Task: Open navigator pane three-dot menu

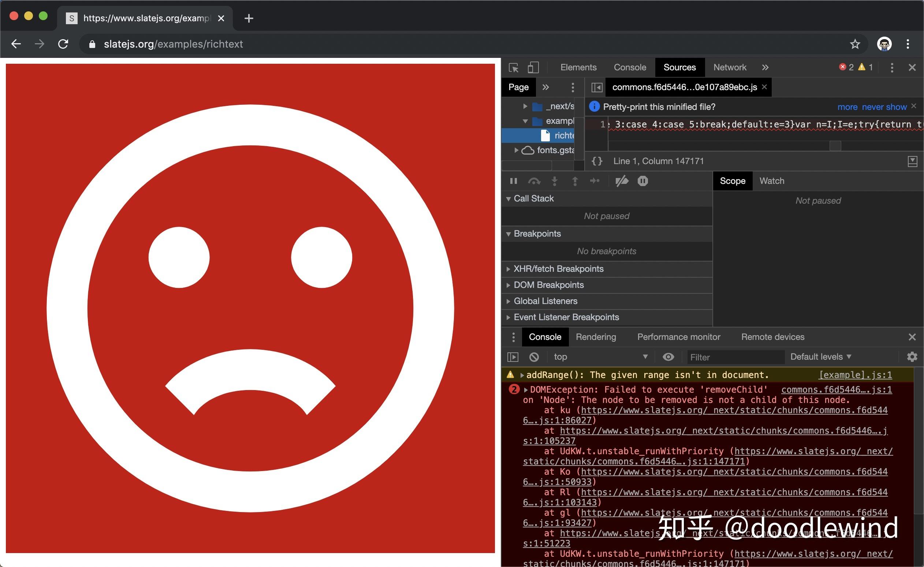Action: pyautogui.click(x=572, y=88)
